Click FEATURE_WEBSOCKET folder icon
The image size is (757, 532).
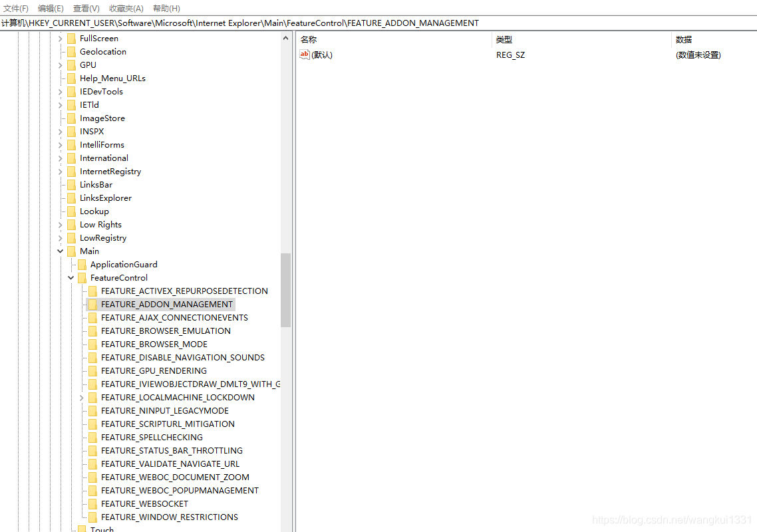(x=92, y=503)
